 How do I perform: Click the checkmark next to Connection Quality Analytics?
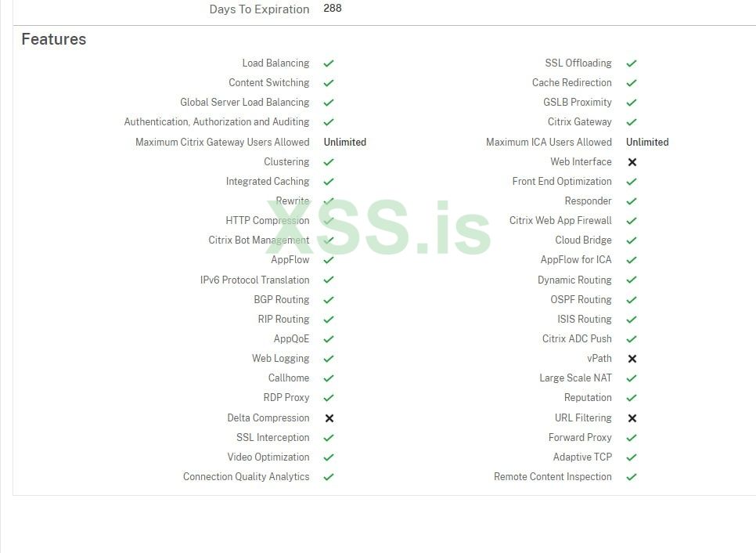click(x=329, y=477)
